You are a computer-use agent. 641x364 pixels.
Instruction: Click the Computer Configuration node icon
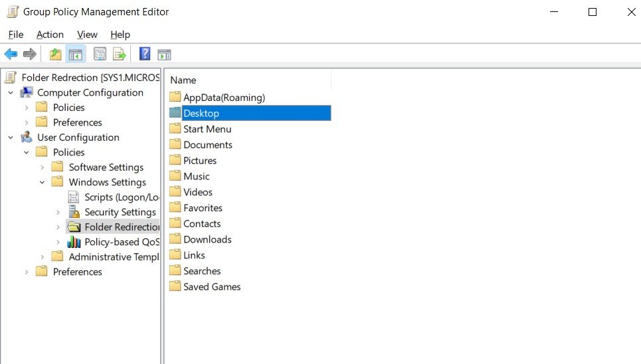click(26, 92)
